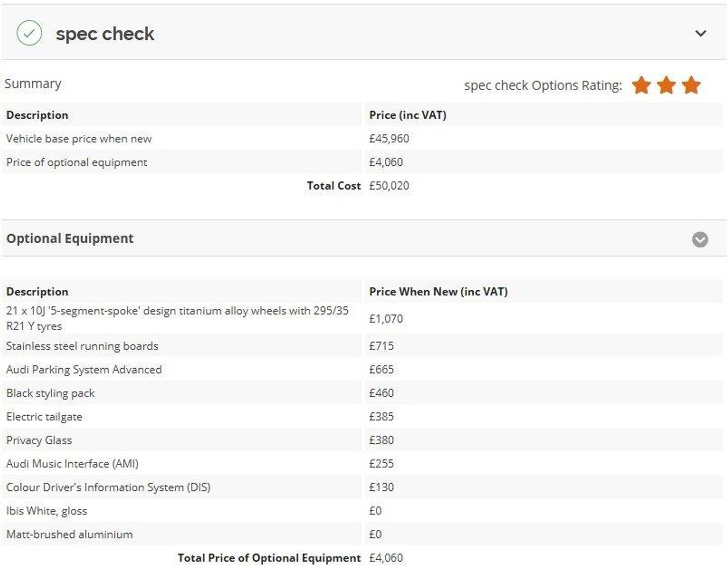The height and width of the screenshot is (584, 728).
Task: Click Optional Equipment table 'Description' header
Action: coord(37,292)
